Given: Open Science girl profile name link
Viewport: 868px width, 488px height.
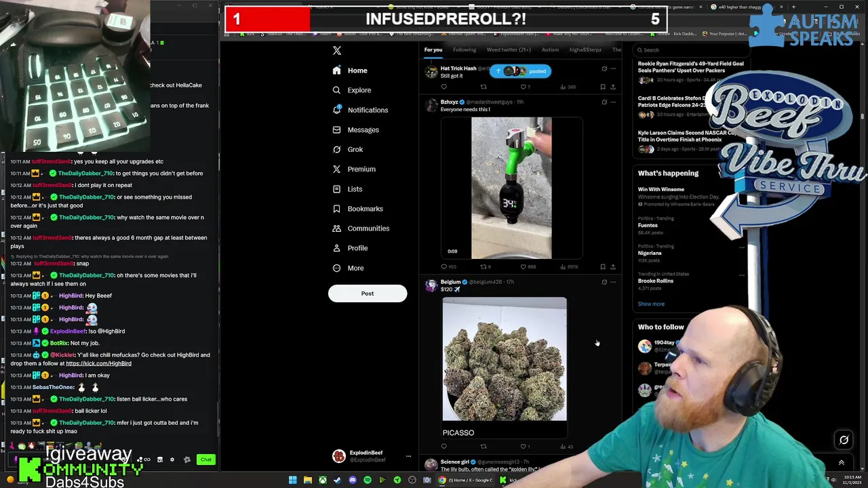Looking at the screenshot, I should (x=455, y=462).
